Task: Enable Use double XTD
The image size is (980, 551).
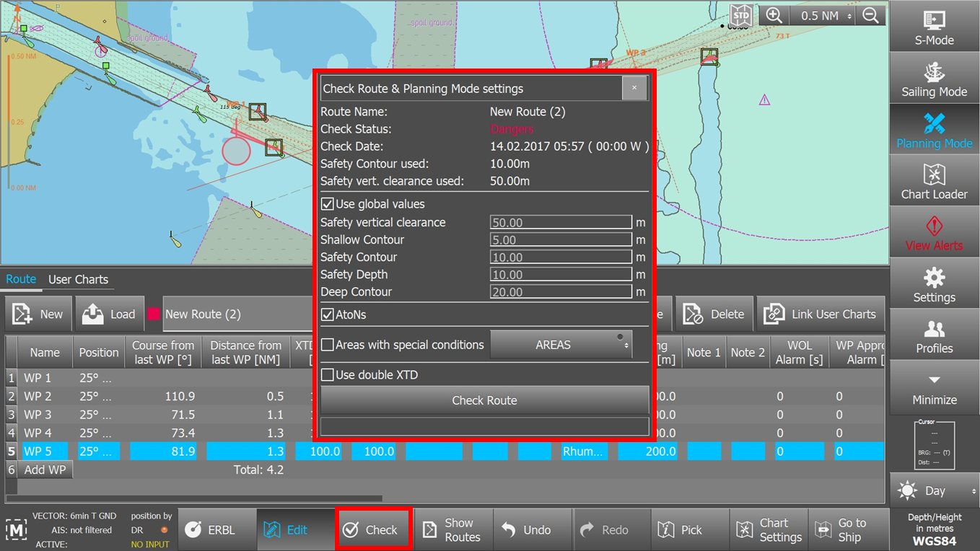Action: click(x=328, y=374)
